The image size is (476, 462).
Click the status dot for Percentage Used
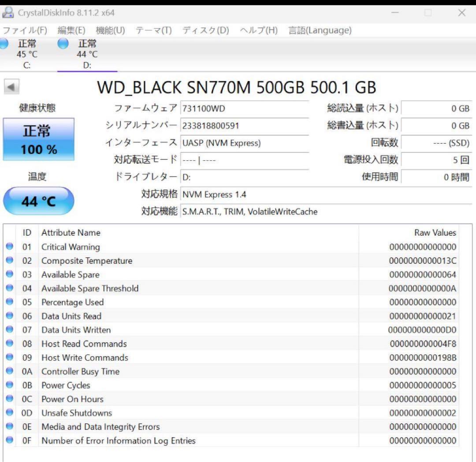click(10, 302)
